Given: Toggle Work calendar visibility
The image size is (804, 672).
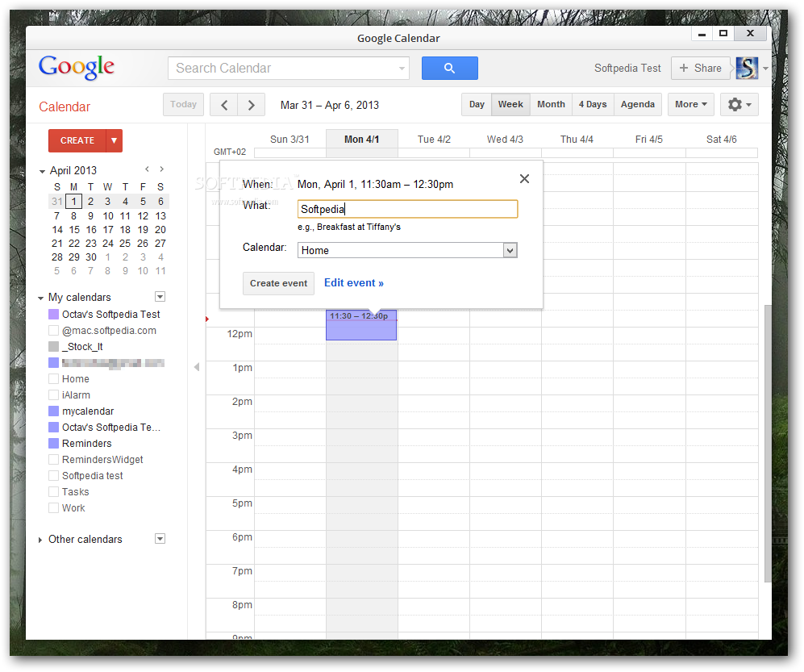Looking at the screenshot, I should 53,508.
